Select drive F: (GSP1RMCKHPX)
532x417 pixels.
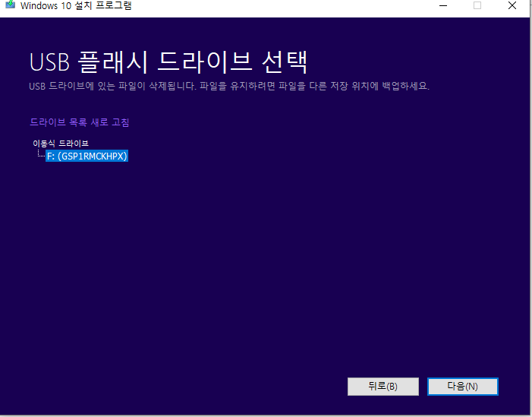tap(87, 156)
